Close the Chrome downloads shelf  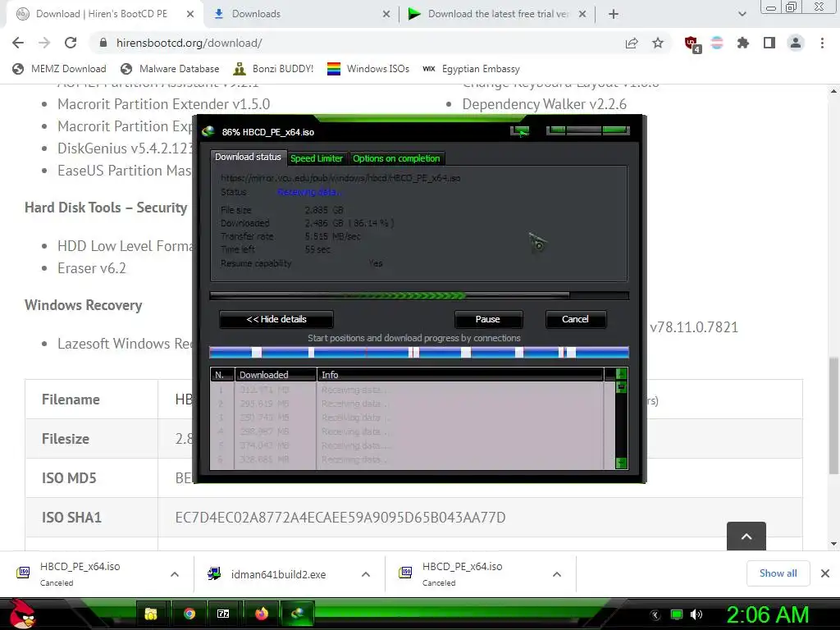825,573
